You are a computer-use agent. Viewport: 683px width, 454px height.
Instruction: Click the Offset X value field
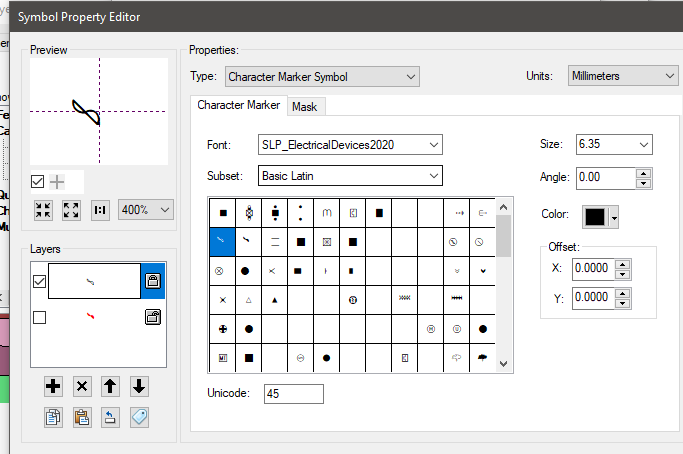[593, 269]
